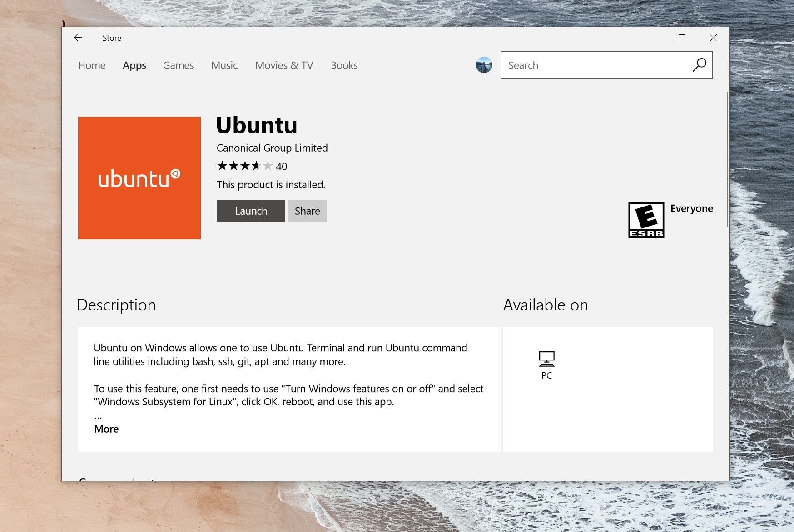Maximize the Store window

tap(682, 38)
